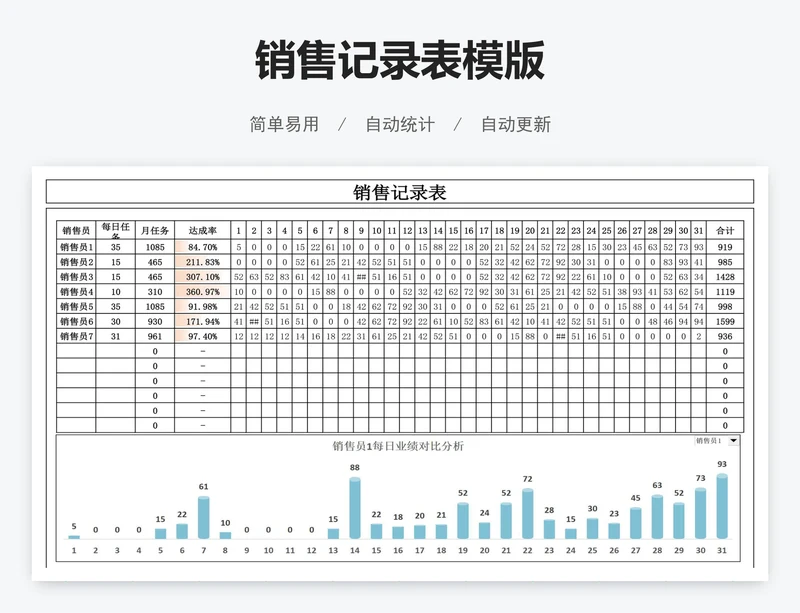This screenshot has width=800, height=613.
Task: Select the total cell showing 936
Action: click(725, 336)
